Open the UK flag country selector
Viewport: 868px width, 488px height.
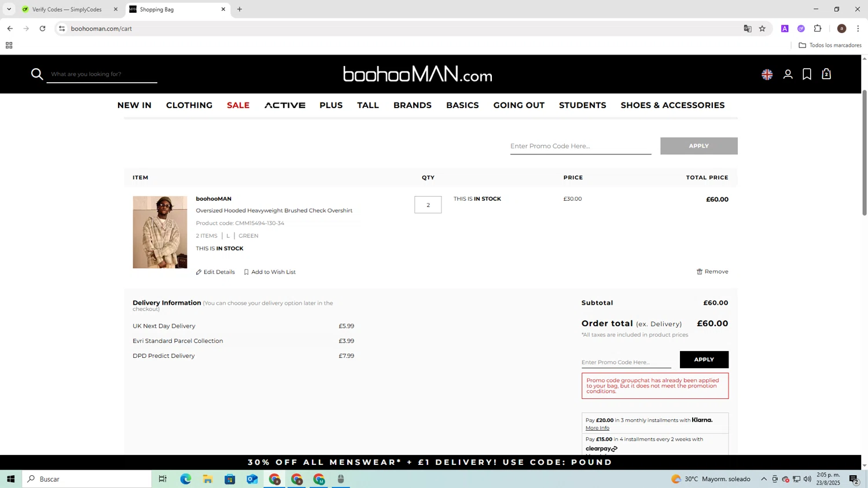click(767, 74)
